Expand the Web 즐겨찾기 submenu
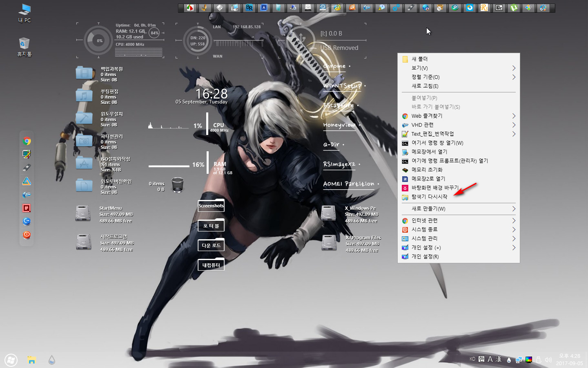This screenshot has width=588, height=368. [459, 116]
